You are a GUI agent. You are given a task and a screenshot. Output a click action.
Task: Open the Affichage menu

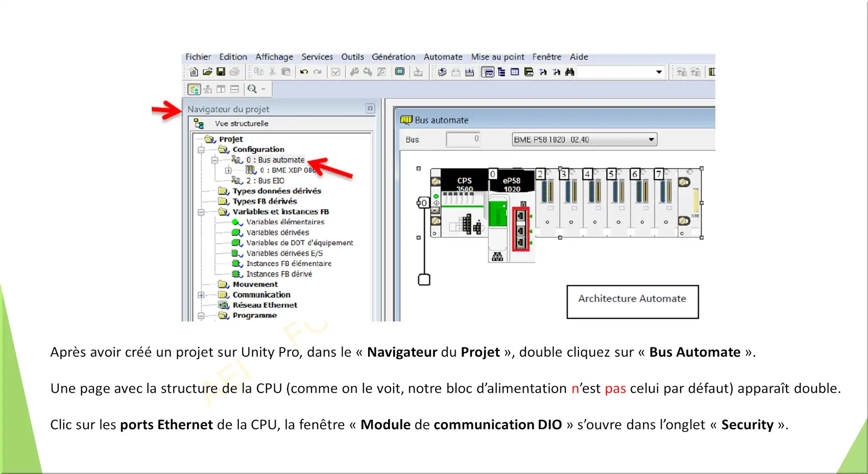click(x=274, y=57)
